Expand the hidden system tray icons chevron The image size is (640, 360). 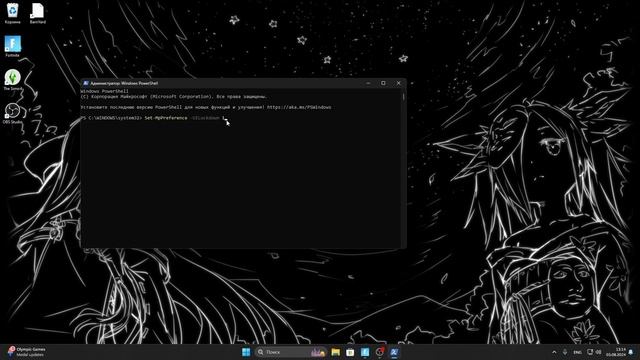[554, 352]
